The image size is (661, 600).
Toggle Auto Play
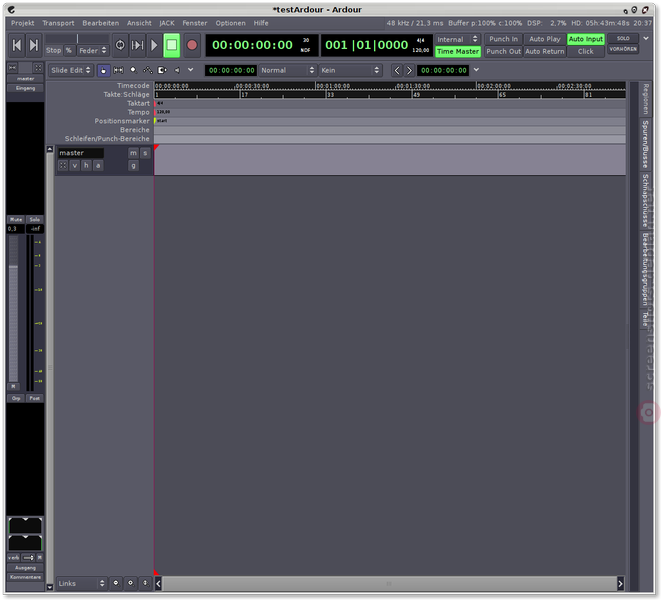click(x=545, y=39)
